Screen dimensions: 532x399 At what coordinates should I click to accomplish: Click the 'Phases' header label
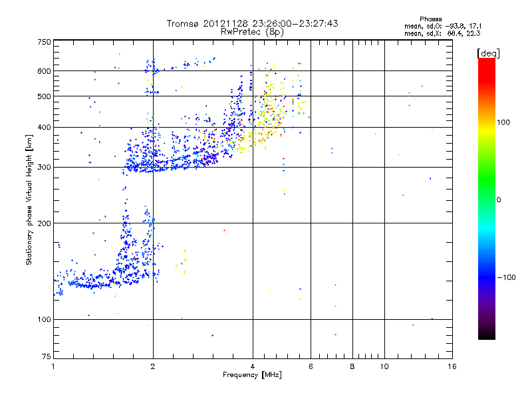pyautogui.click(x=430, y=19)
